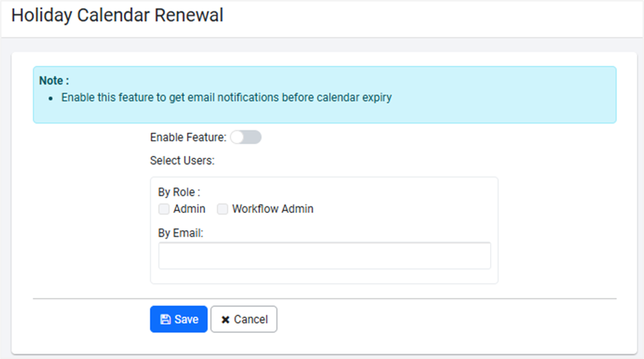Image resolution: width=644 pixels, height=359 pixels.
Task: Toggle the Enable Feature switch
Action: pyautogui.click(x=245, y=137)
